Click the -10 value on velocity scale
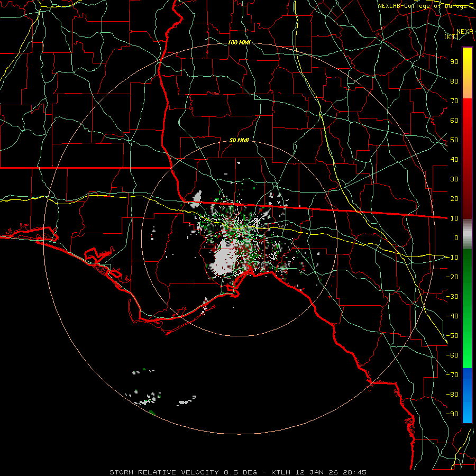The image size is (476, 476). [452, 258]
